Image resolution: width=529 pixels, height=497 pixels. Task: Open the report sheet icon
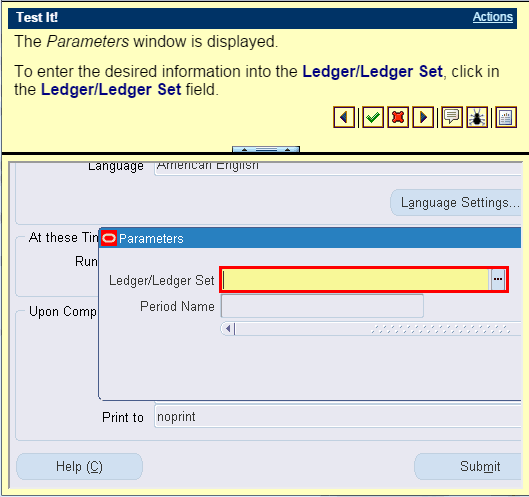point(506,117)
